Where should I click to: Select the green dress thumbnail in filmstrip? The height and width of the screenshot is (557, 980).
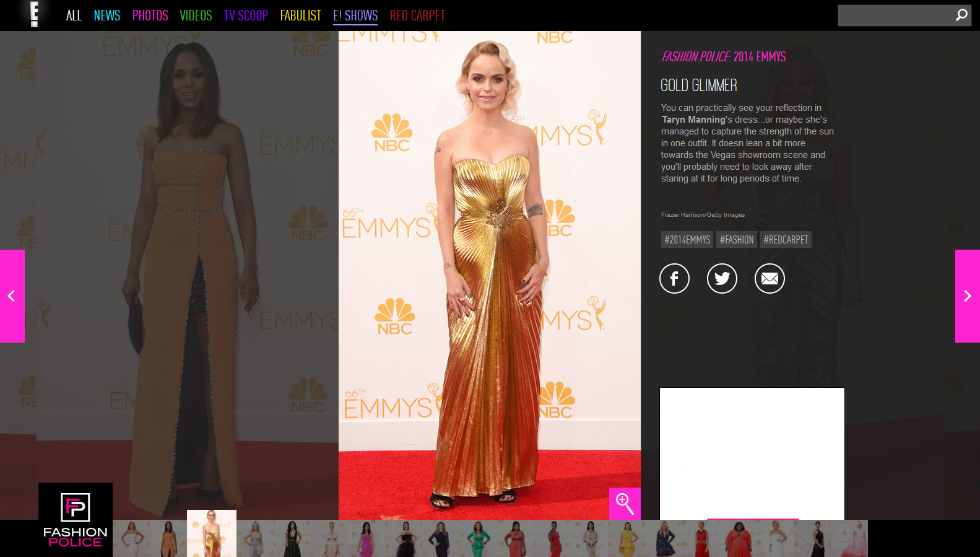(478, 538)
